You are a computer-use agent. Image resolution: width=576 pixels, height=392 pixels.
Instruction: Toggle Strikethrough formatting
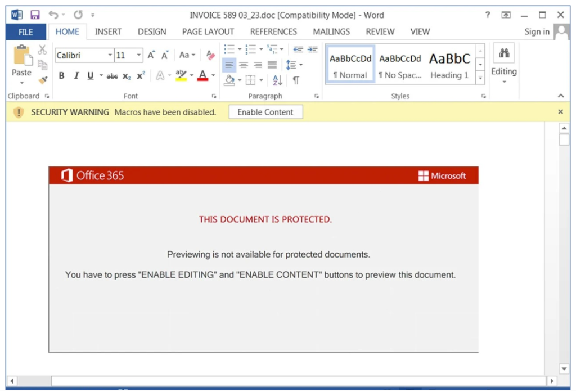click(x=112, y=76)
